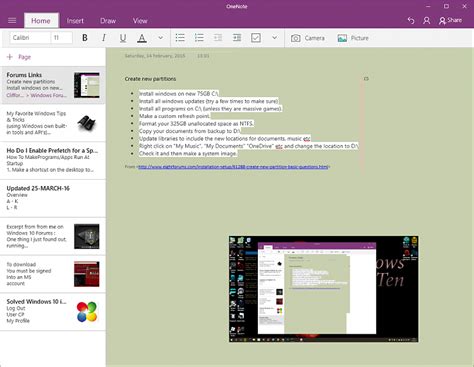Increase the paragraph indent

click(237, 38)
